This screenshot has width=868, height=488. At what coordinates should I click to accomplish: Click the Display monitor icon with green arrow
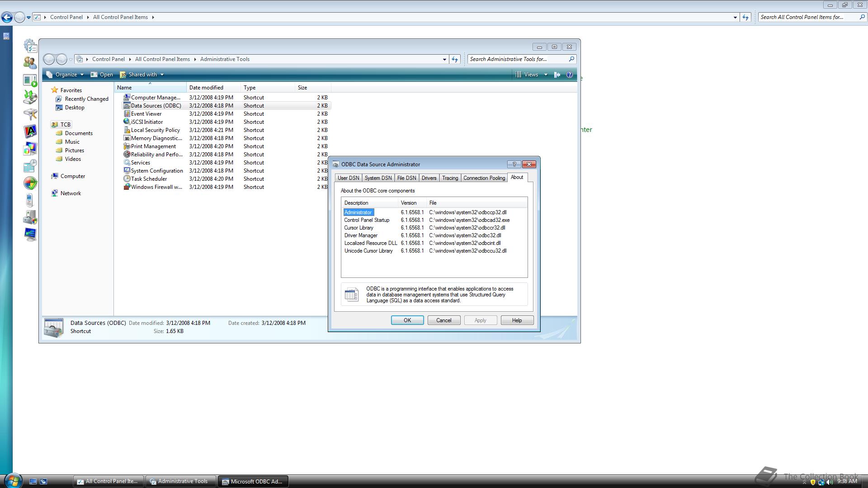30,235
